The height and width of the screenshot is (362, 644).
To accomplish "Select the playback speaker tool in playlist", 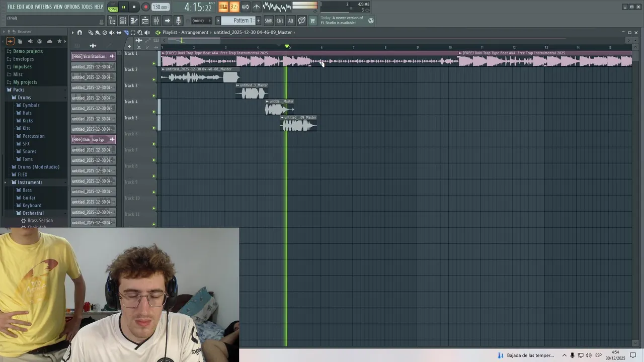I will coord(147,33).
